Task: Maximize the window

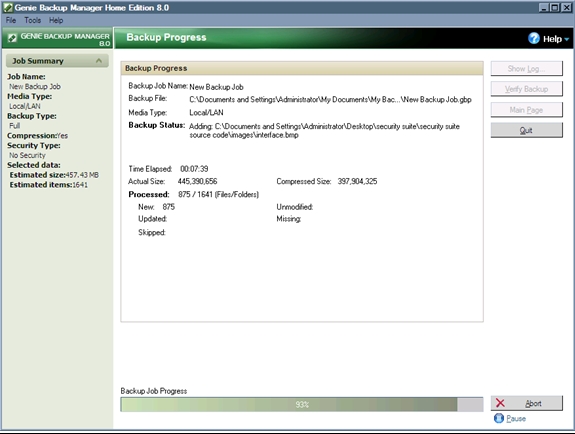Action: pos(555,7)
